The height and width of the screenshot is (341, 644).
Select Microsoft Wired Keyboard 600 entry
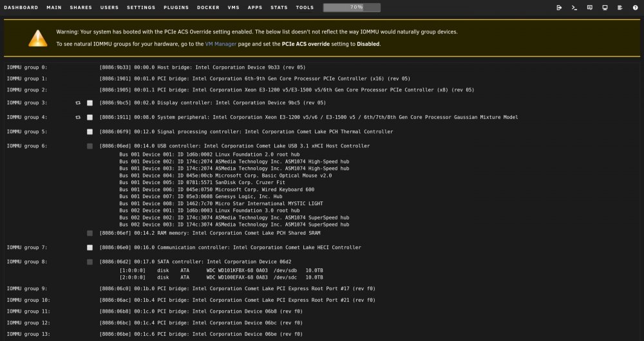pyautogui.click(x=217, y=190)
